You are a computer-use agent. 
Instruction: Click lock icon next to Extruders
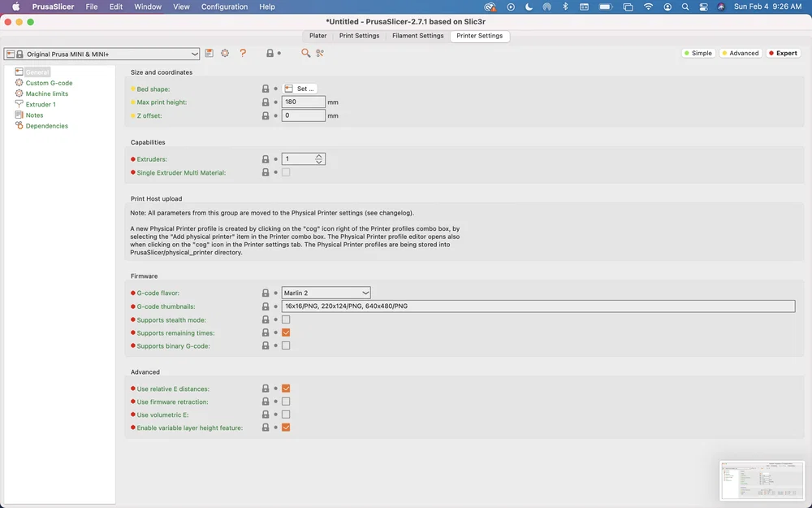coord(266,159)
